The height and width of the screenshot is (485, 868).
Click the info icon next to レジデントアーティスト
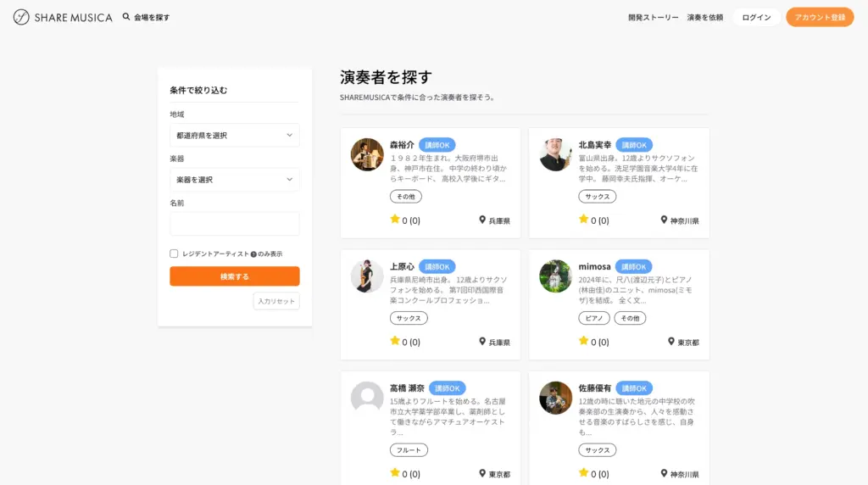click(x=253, y=254)
